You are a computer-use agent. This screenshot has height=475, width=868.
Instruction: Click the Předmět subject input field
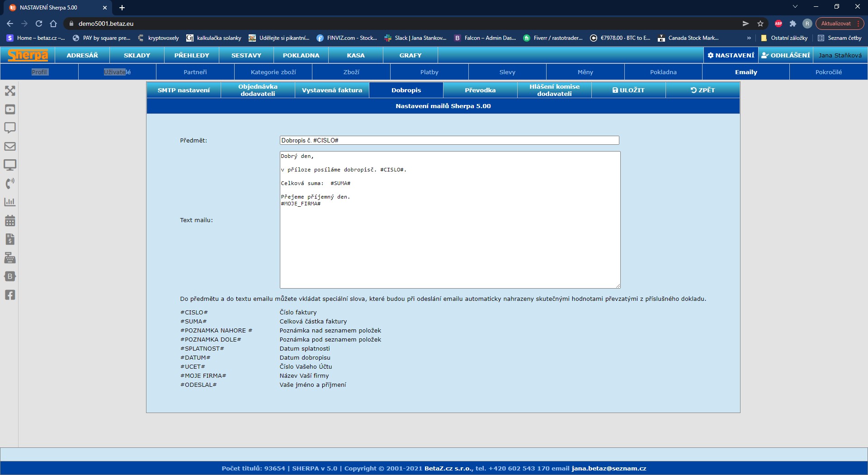pos(449,141)
